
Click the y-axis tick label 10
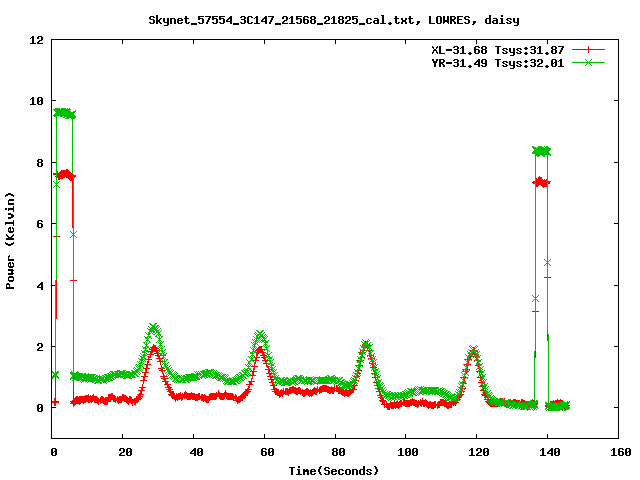tap(36, 101)
